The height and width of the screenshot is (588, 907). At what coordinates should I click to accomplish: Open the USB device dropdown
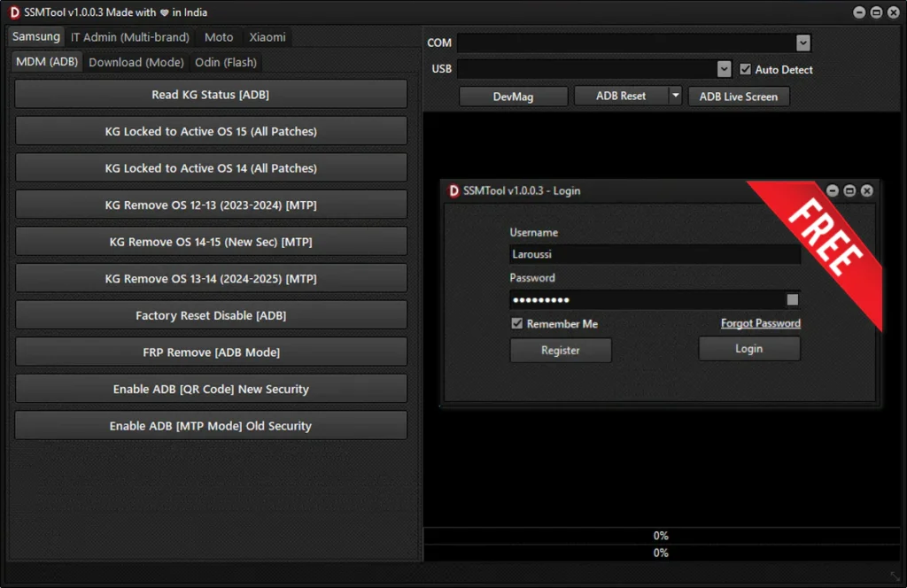click(724, 69)
